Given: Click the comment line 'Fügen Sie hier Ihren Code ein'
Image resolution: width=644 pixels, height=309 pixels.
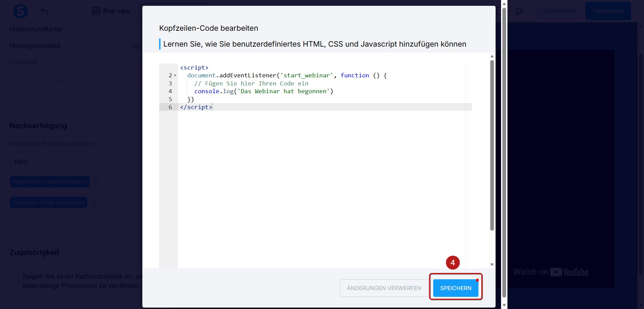Looking at the screenshot, I should pyautogui.click(x=251, y=83).
